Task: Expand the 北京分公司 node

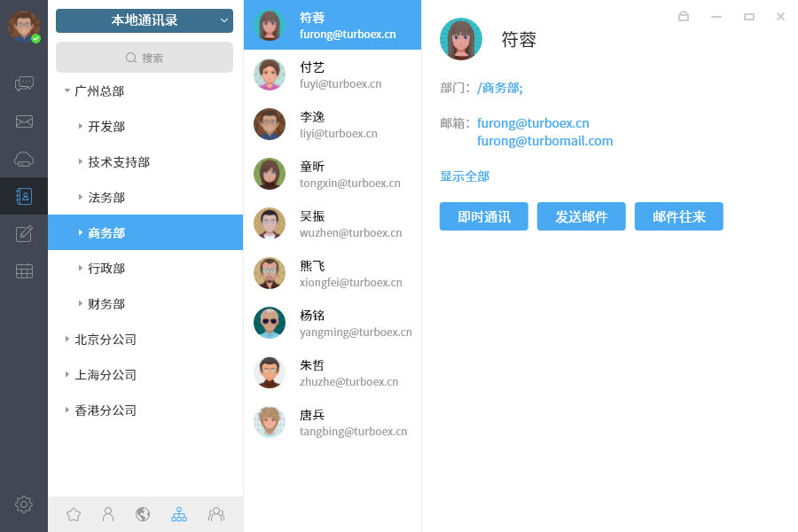Action: [67, 339]
